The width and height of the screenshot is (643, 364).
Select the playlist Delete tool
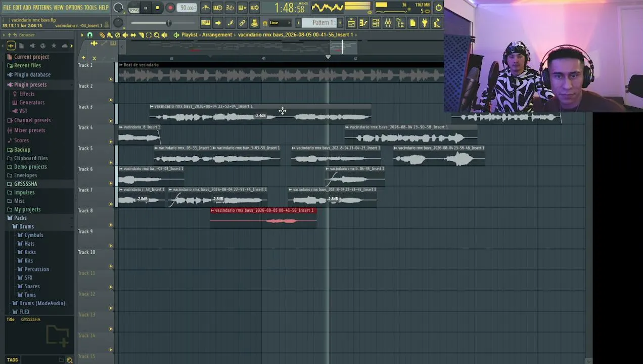117,35
